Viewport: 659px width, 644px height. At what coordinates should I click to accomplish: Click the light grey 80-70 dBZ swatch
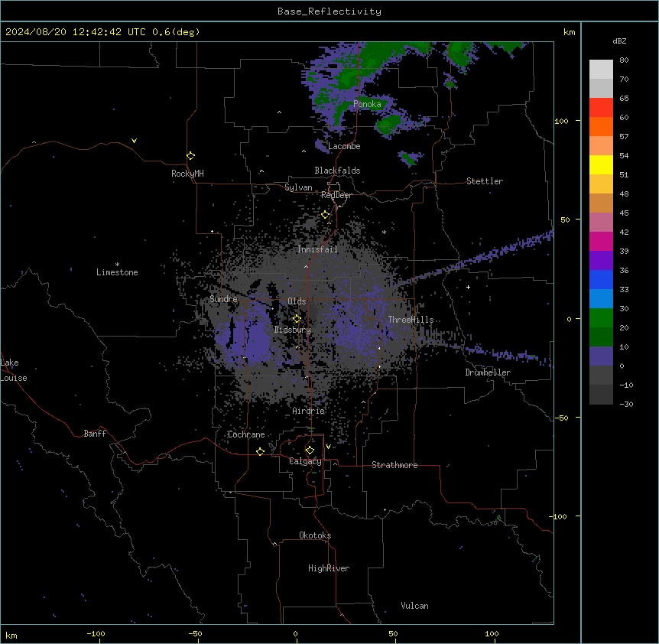[x=601, y=70]
